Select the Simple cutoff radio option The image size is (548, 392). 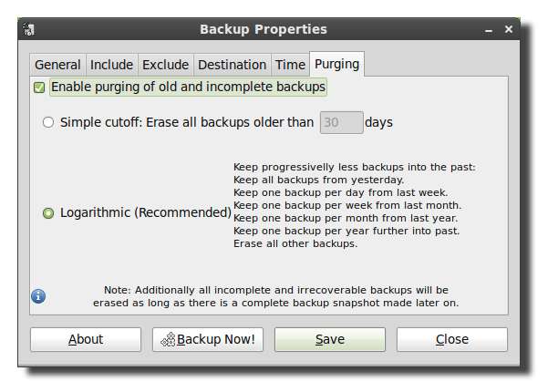click(48, 122)
